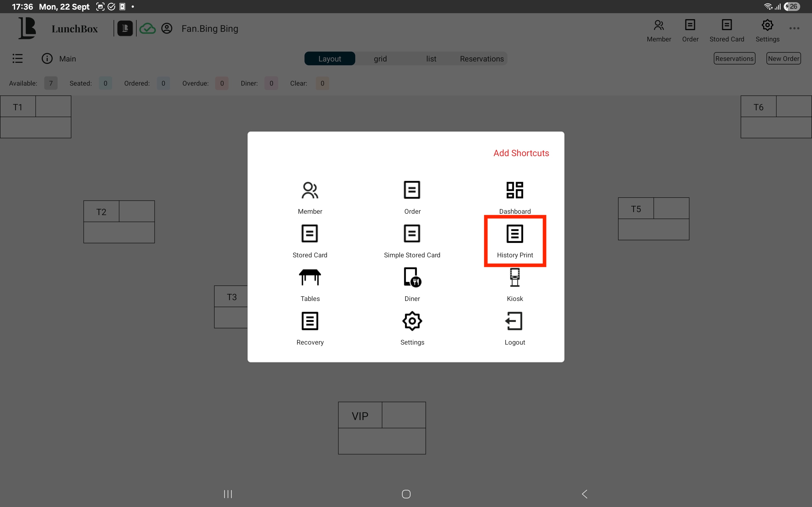Open the hamburger list menu
Image resolution: width=812 pixels, height=507 pixels.
coord(18,59)
